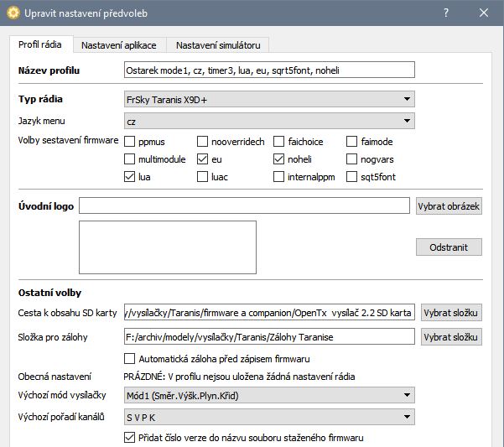This screenshot has width=504, height=447.
Task: Enable the sqt5font checkbox
Action: click(352, 176)
